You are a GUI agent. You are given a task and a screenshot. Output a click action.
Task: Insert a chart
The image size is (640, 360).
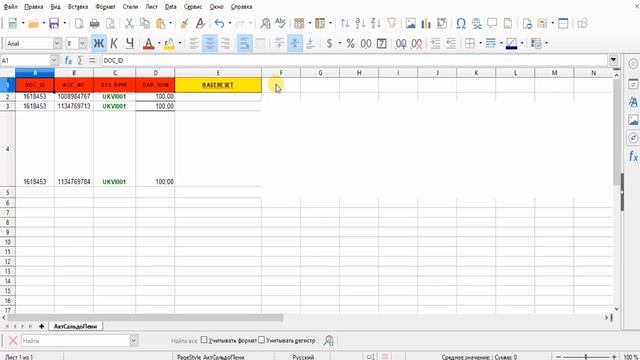coord(426,23)
